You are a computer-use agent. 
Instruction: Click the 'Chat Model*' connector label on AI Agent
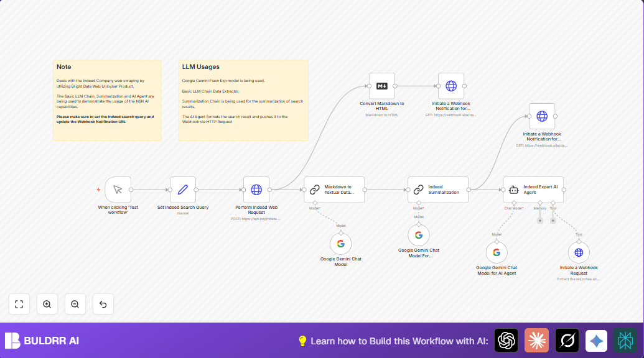tap(513, 208)
